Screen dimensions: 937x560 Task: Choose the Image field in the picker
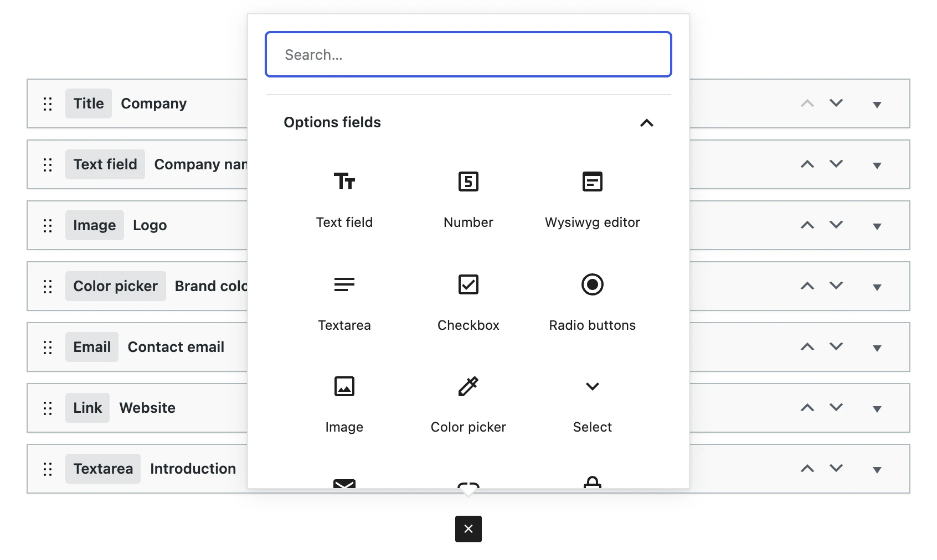pyautogui.click(x=344, y=405)
